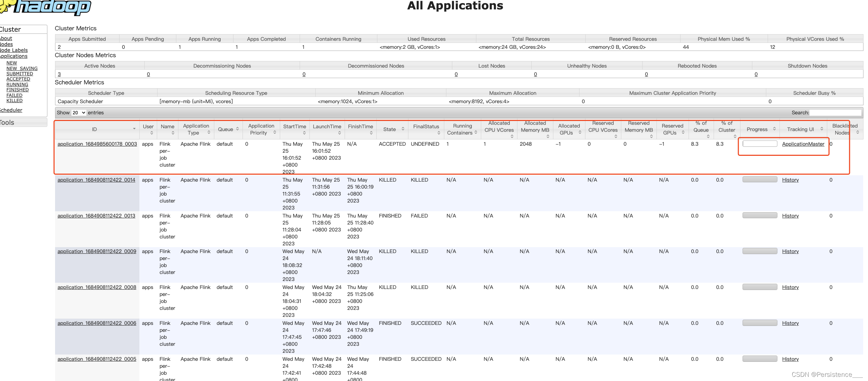868x381 pixels.
Task: Click progress bar of application 0013
Action: click(x=760, y=215)
